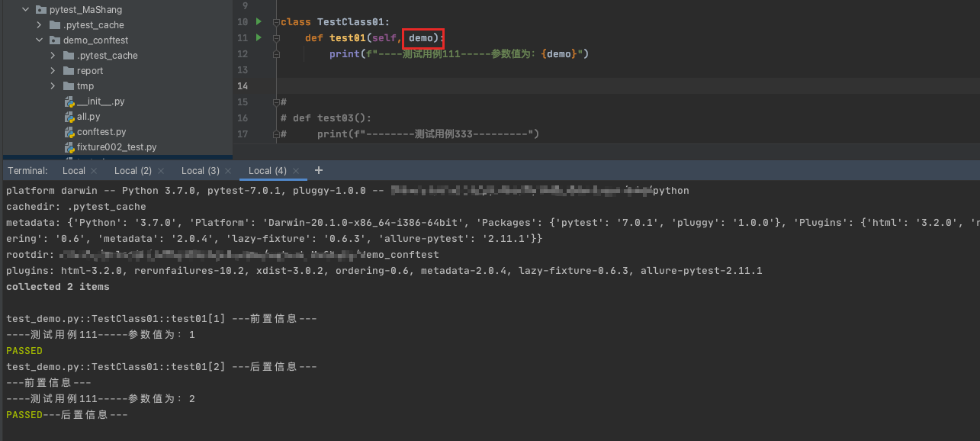Run TestClass01 via gutter arrow on line 10
980x441 pixels.
pos(259,21)
